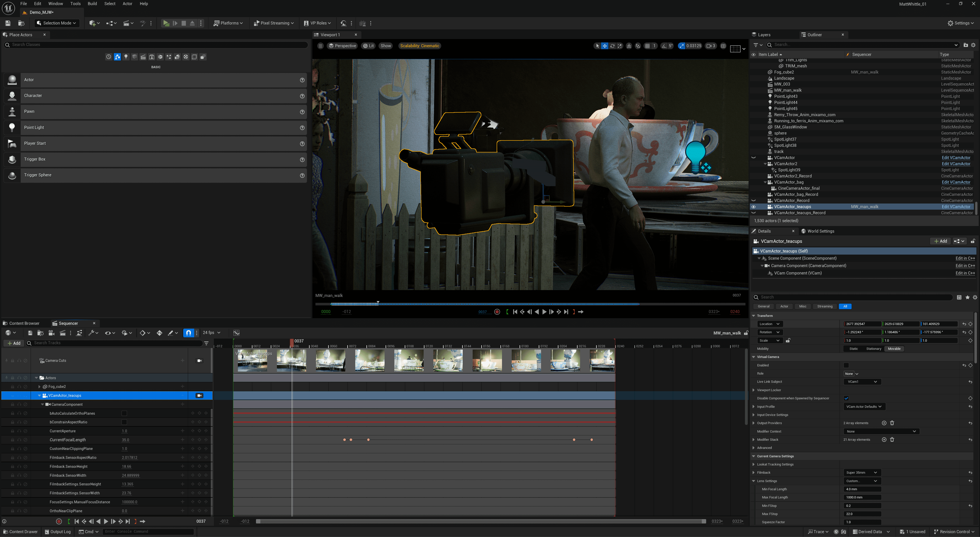This screenshot has height=537, width=980.
Task: Switch to the Content Browser tab
Action: click(x=24, y=324)
